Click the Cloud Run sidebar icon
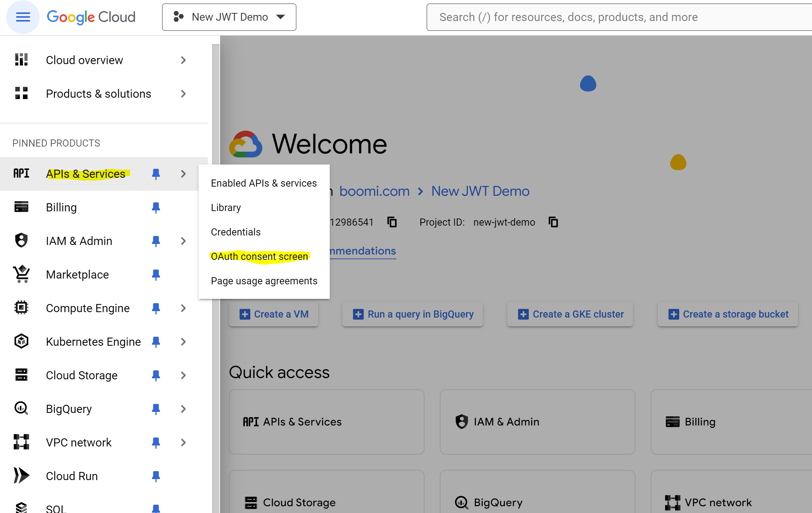The height and width of the screenshot is (513, 812). pos(21,476)
